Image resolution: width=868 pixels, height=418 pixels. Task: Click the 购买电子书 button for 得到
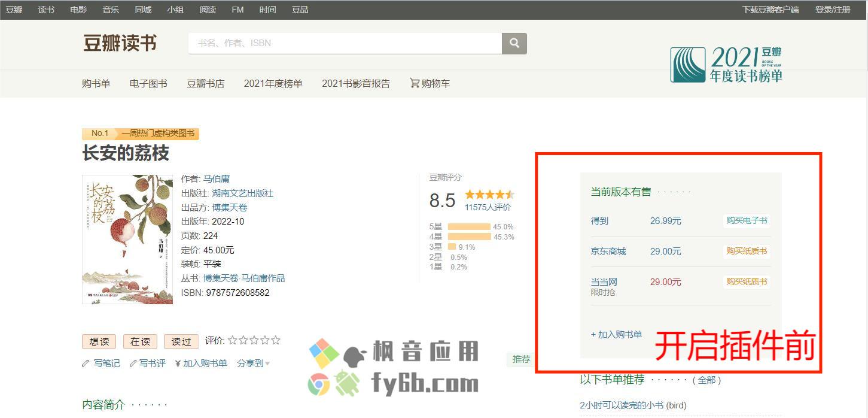tap(747, 220)
